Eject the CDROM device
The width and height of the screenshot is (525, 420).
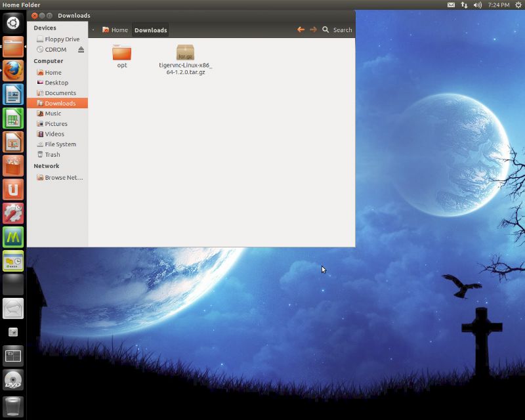click(81, 50)
